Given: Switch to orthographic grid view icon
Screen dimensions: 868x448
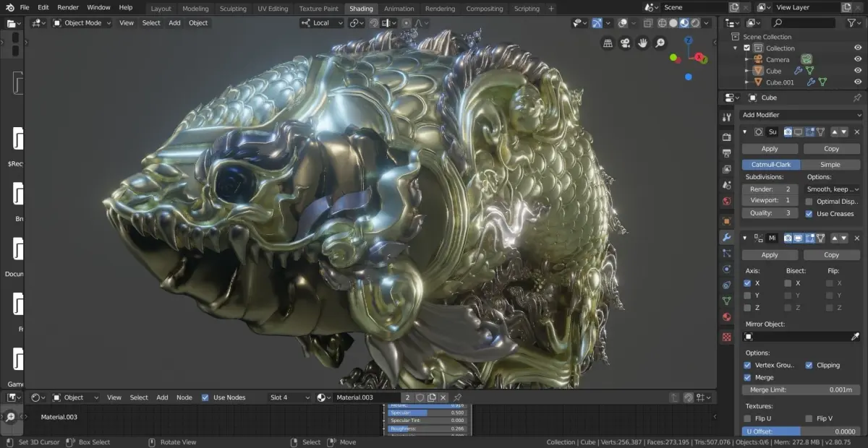Looking at the screenshot, I should tap(608, 43).
